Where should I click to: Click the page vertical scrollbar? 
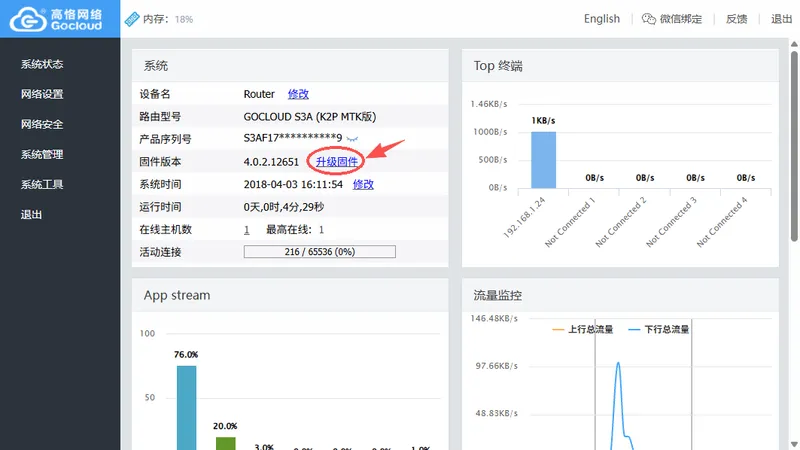pos(794,146)
